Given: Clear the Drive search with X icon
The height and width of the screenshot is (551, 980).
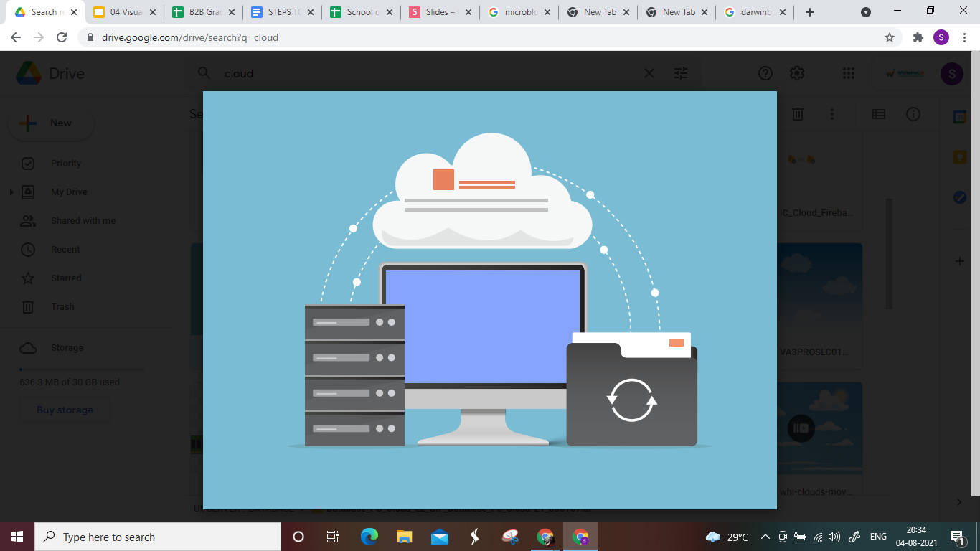Looking at the screenshot, I should (x=649, y=73).
